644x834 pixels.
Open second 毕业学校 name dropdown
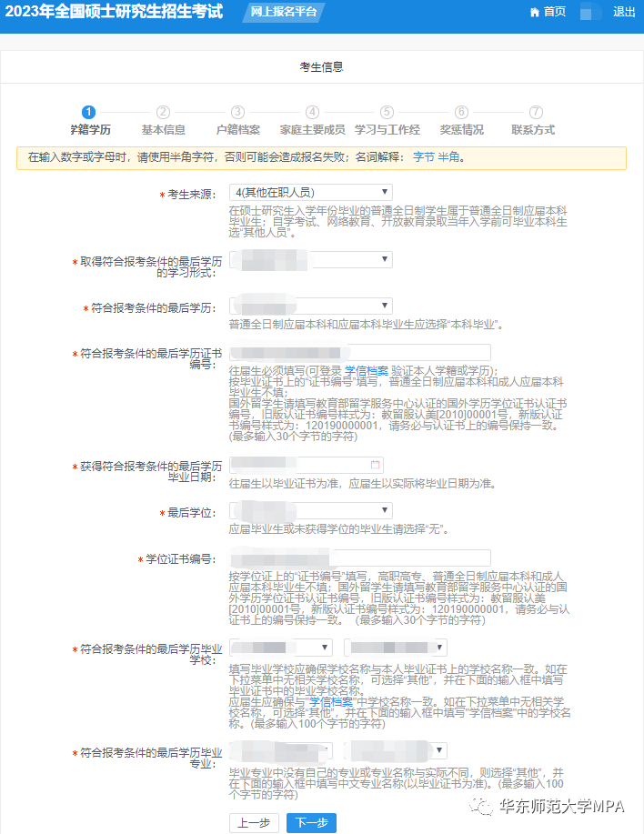coord(395,648)
